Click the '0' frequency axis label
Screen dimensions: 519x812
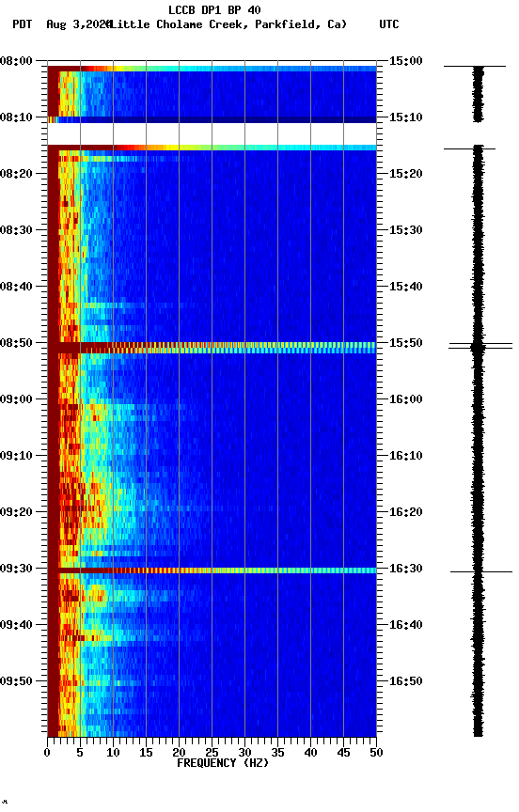click(x=47, y=753)
